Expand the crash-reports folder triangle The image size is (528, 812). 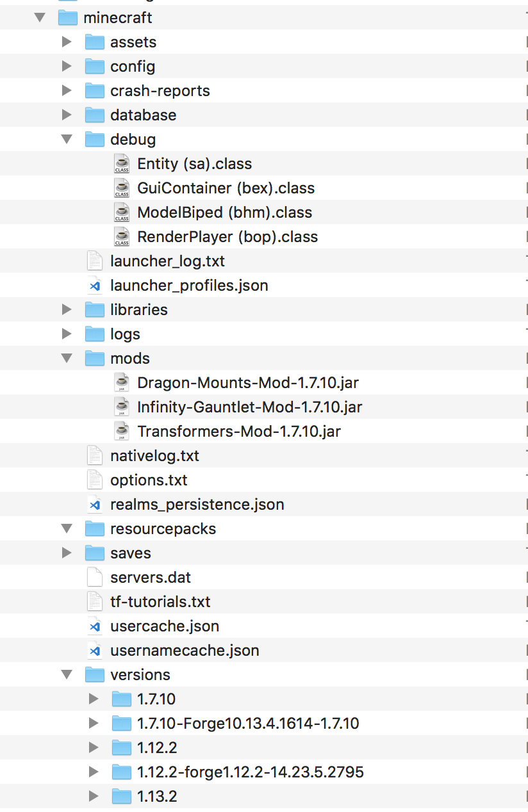[67, 90]
